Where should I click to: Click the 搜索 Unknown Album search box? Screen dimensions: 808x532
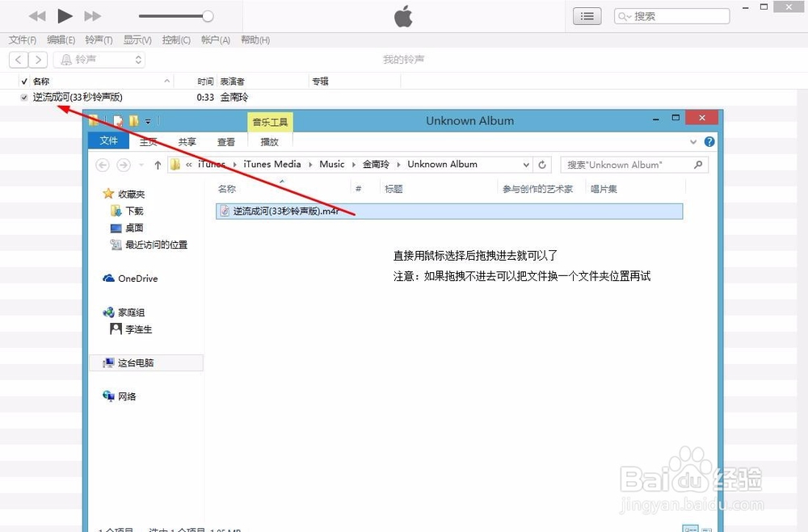[633, 164]
